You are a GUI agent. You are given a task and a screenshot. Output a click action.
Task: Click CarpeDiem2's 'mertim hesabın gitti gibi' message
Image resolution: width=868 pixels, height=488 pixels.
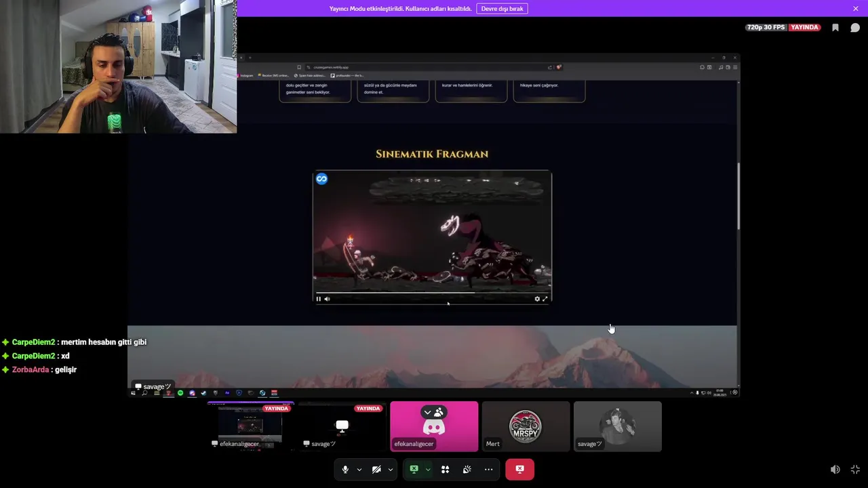(x=104, y=342)
